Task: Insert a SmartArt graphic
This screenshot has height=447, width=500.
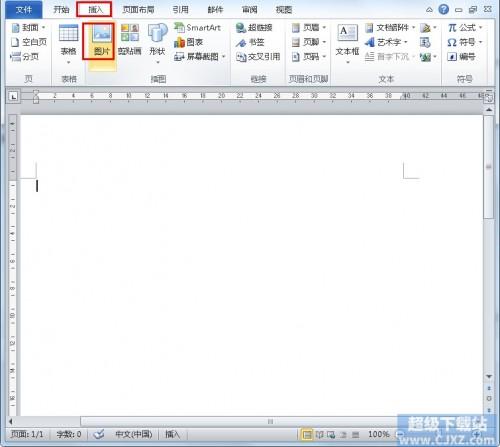Action: [x=197, y=27]
